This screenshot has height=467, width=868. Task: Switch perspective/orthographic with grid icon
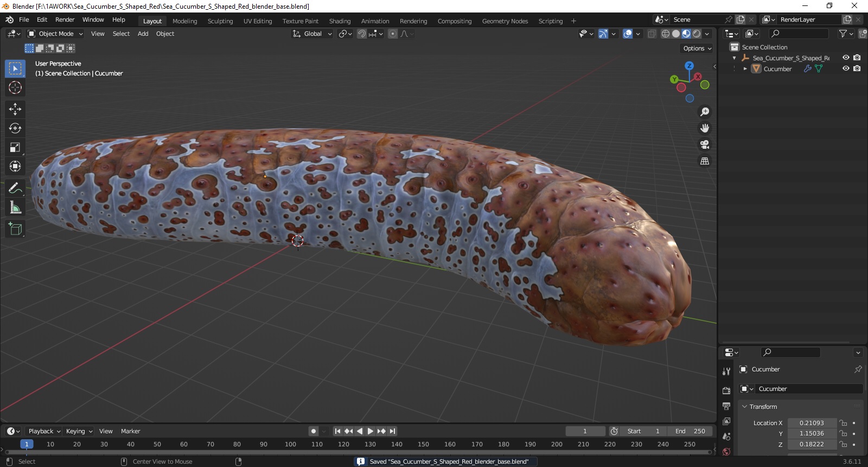click(705, 161)
